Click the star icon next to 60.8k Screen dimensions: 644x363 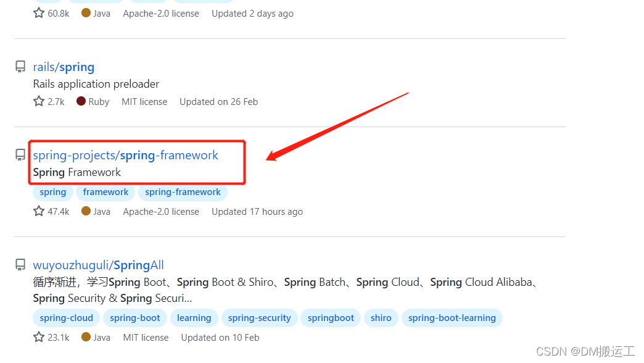point(39,13)
